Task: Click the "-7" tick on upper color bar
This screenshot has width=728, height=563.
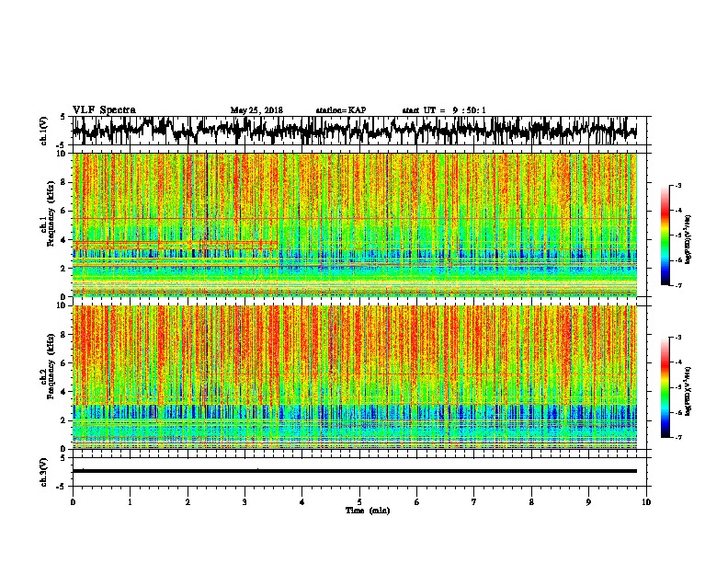Action: tap(678, 285)
